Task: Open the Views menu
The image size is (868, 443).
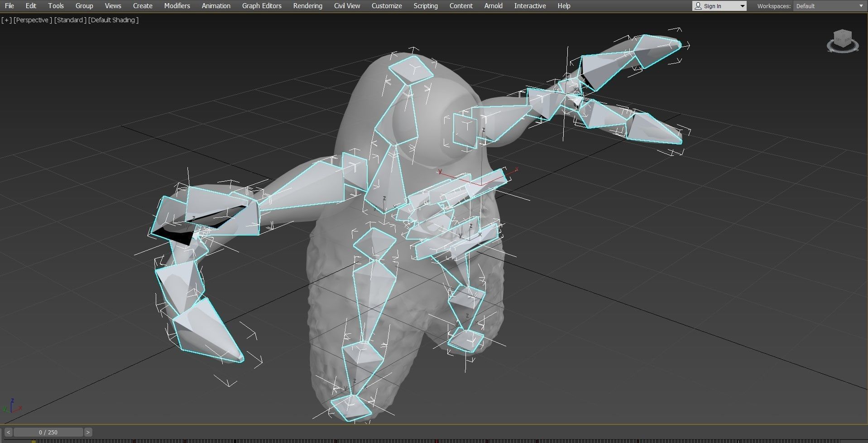Action: pyautogui.click(x=113, y=6)
